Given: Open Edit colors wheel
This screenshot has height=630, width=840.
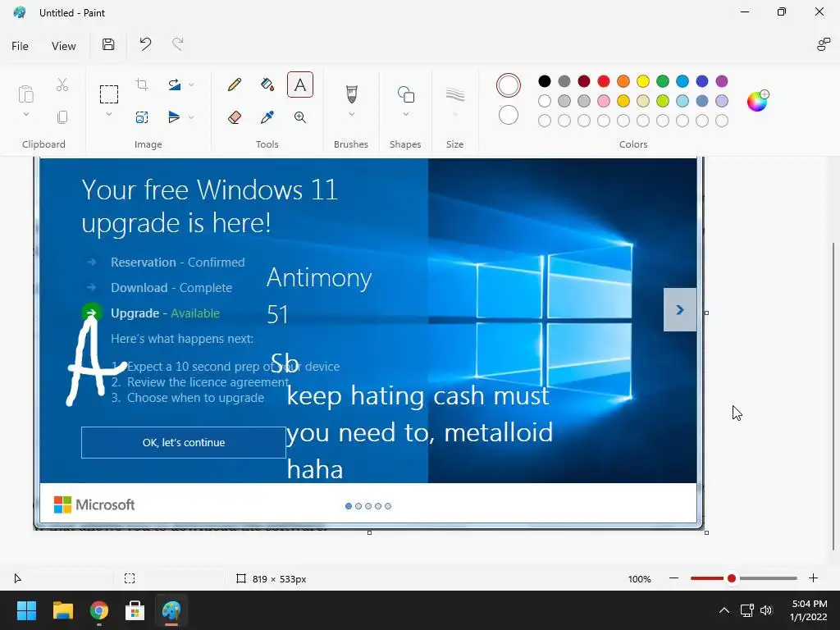Looking at the screenshot, I should 757,101.
